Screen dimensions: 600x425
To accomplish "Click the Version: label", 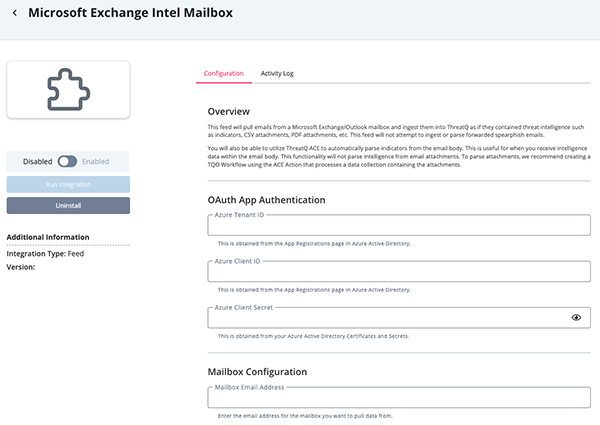I will click(x=21, y=267).
